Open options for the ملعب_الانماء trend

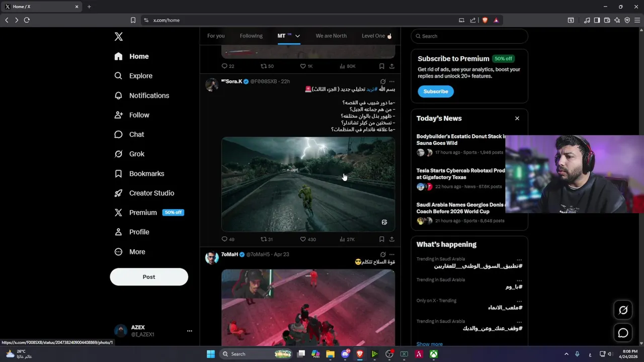click(519, 301)
